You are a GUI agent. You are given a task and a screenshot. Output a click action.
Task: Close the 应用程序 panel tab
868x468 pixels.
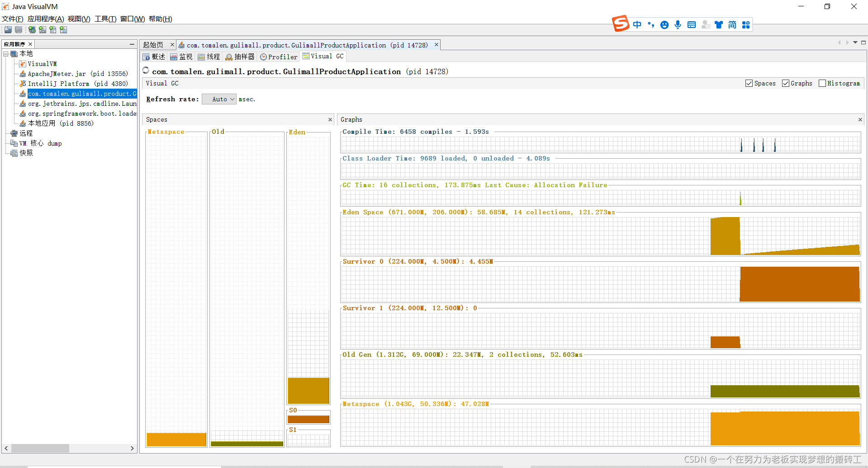coord(30,44)
